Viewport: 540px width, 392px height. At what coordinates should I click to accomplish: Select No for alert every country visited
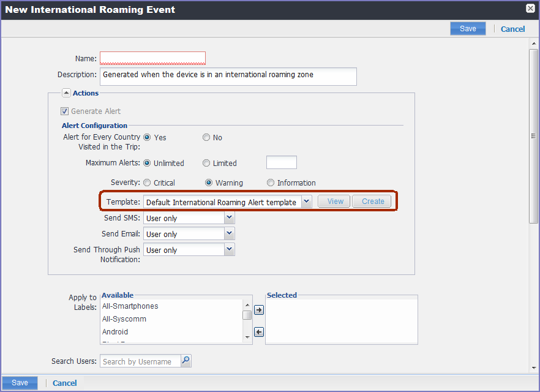tap(206, 138)
